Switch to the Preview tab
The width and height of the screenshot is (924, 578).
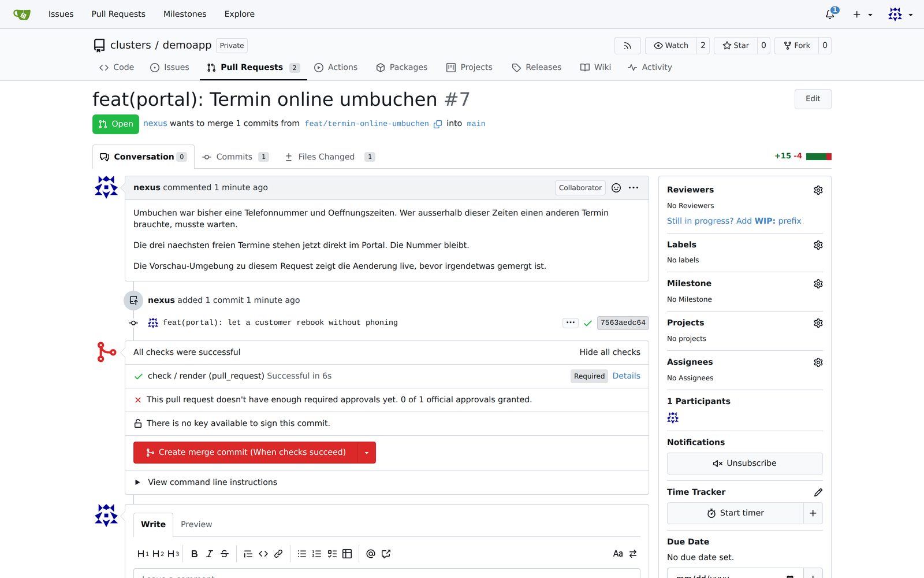(x=196, y=524)
